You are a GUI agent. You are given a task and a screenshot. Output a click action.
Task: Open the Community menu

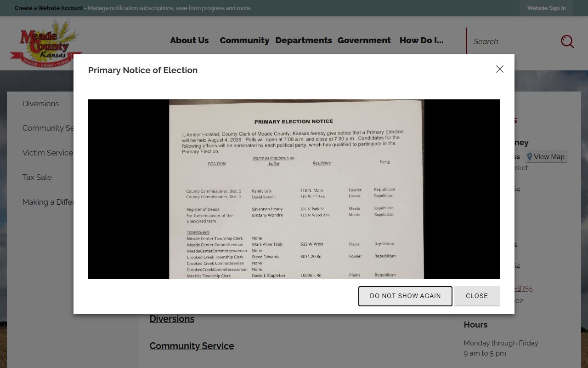[x=244, y=40]
